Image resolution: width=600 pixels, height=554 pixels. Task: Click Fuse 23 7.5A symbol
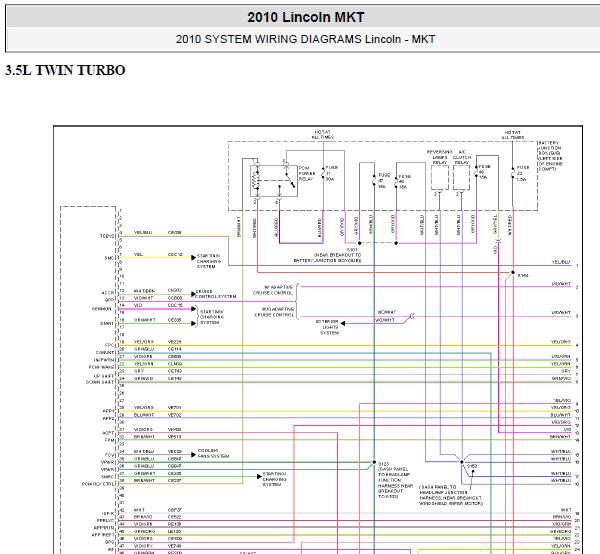[513, 173]
